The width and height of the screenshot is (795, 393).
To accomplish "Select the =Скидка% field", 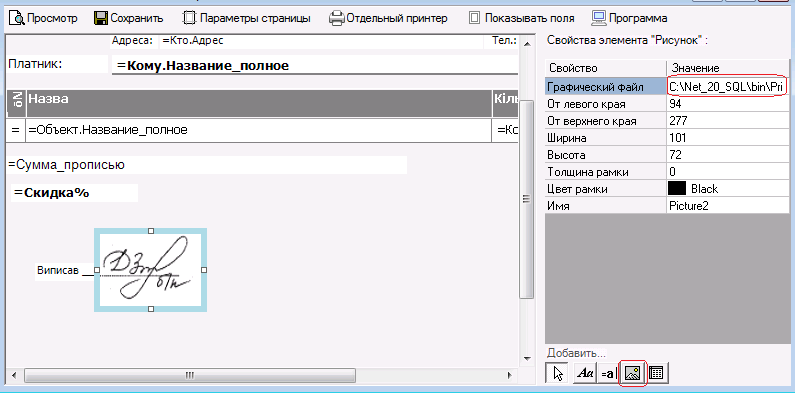I will (x=74, y=193).
